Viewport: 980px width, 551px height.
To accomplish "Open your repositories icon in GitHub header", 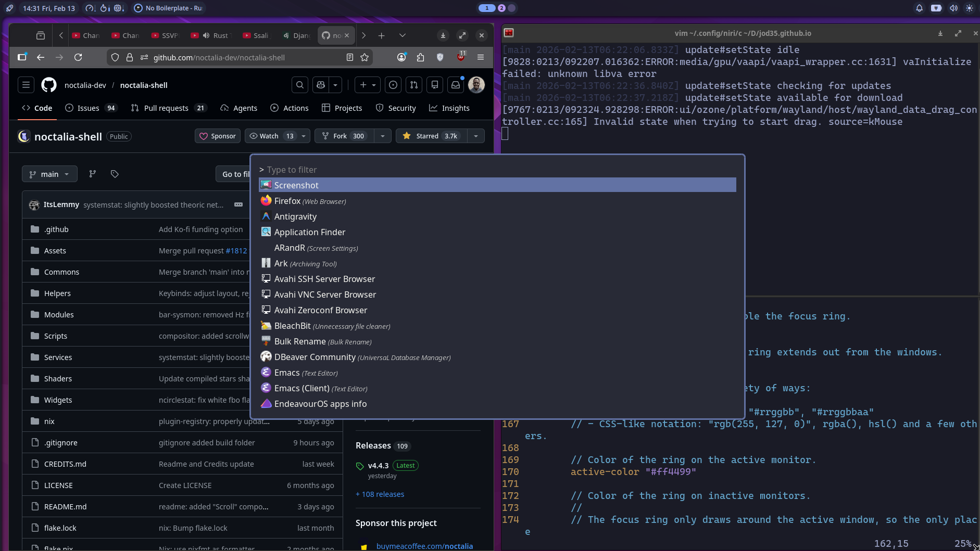I will tap(435, 85).
